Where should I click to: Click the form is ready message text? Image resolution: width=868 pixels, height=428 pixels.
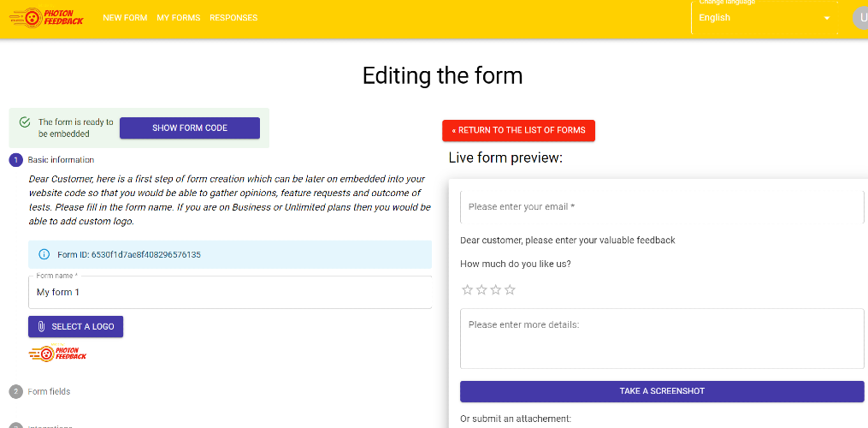[76, 128]
